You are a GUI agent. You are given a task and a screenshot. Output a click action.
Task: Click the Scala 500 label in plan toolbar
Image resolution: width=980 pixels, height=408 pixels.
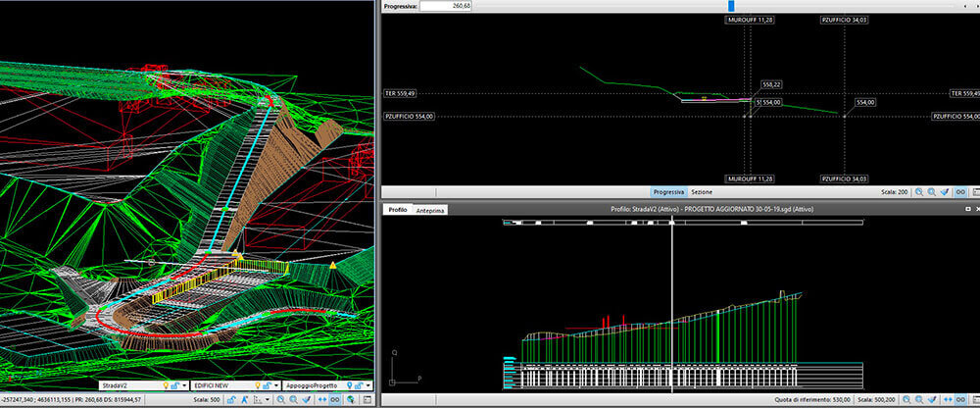(207, 400)
